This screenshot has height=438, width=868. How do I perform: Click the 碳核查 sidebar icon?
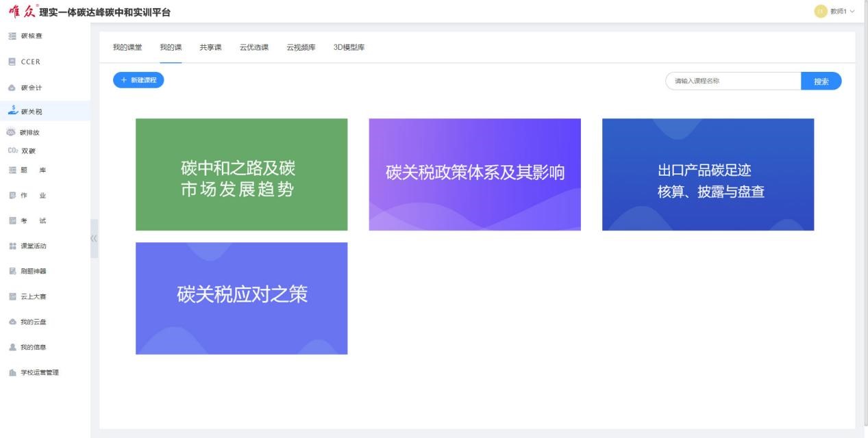12,36
